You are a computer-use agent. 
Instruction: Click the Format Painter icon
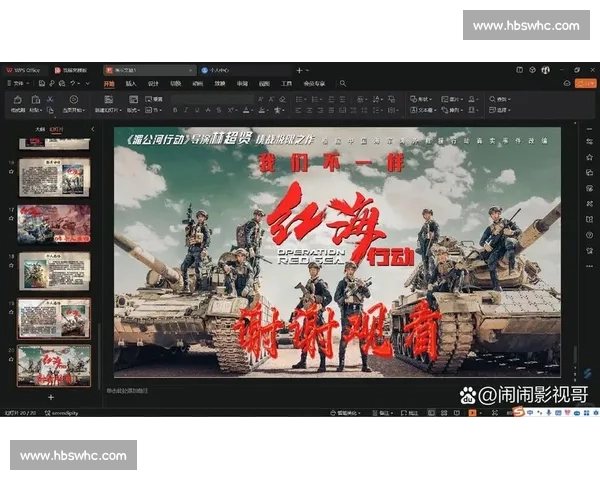coord(18,100)
